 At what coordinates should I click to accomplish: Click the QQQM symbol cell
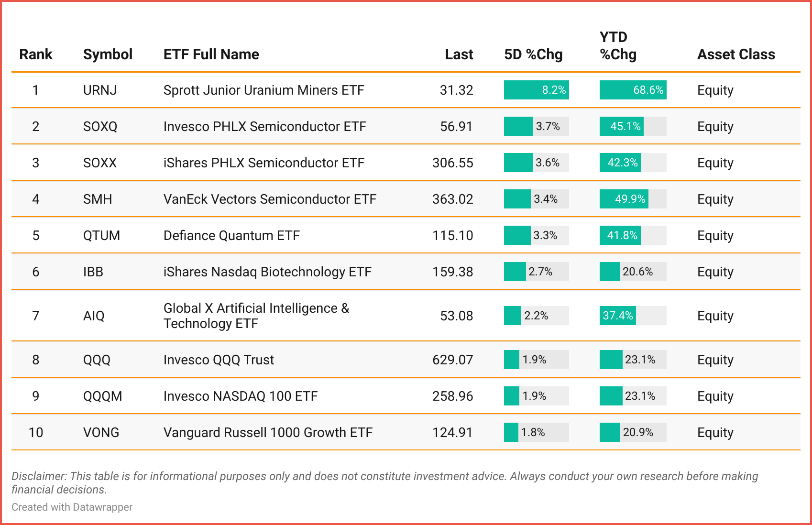pos(102,396)
